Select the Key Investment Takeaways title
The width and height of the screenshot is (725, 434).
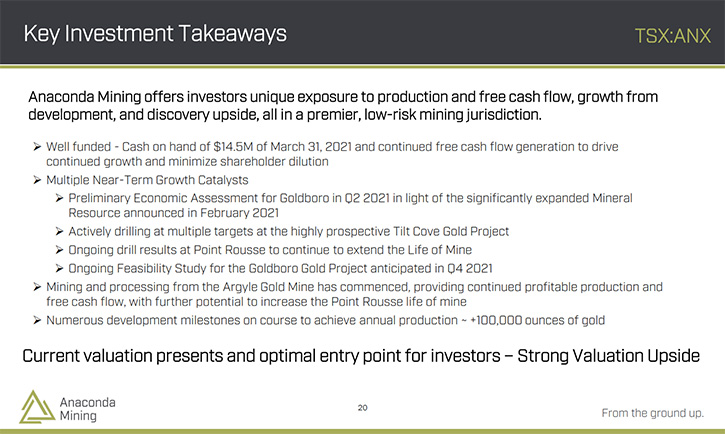(155, 34)
